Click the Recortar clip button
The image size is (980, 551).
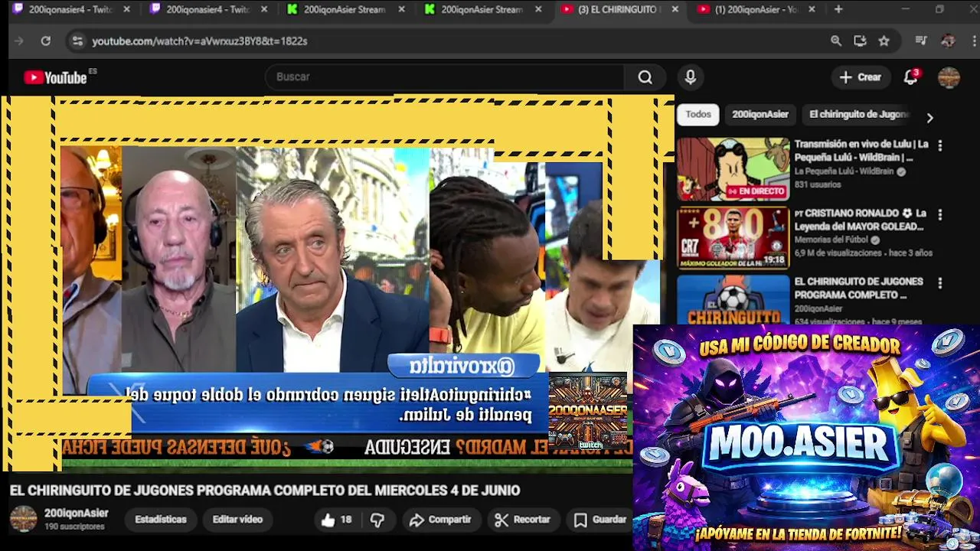(522, 520)
